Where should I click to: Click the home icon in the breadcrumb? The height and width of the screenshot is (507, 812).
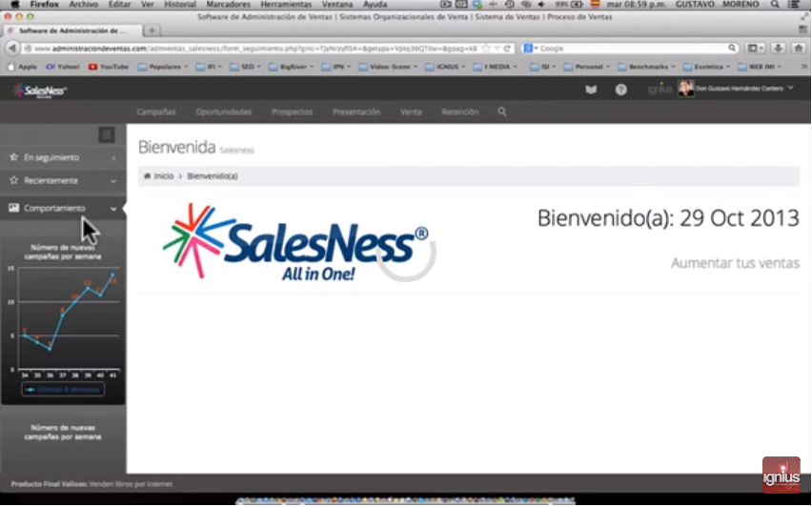tap(147, 176)
